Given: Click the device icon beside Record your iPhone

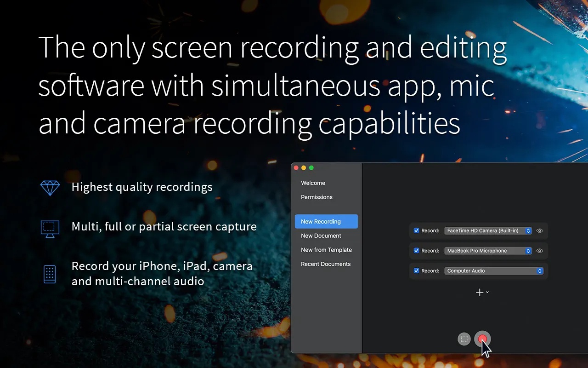Looking at the screenshot, I should click(50, 274).
